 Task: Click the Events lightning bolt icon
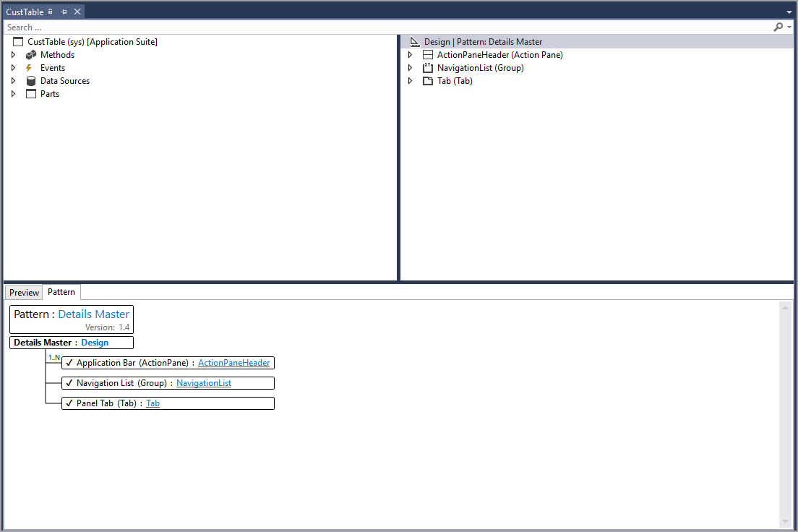[30, 67]
